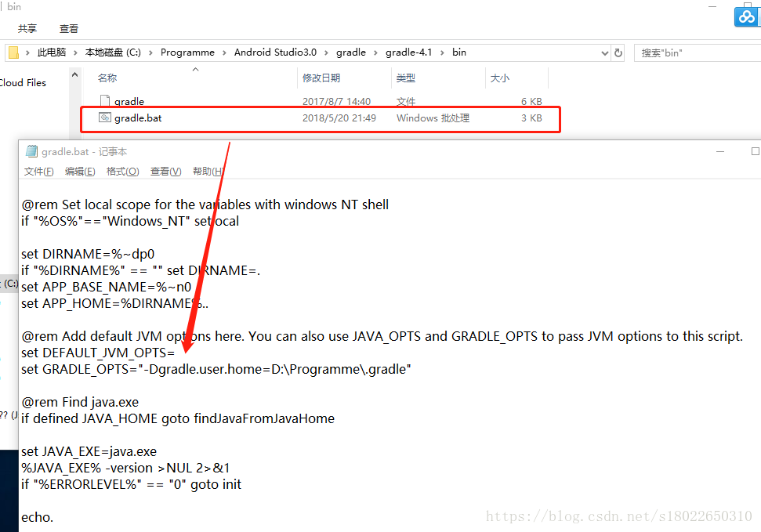Image resolution: width=761 pixels, height=532 pixels.
Task: Select 本地磁盘 (C:) breadcrumb segment
Action: click(113, 52)
